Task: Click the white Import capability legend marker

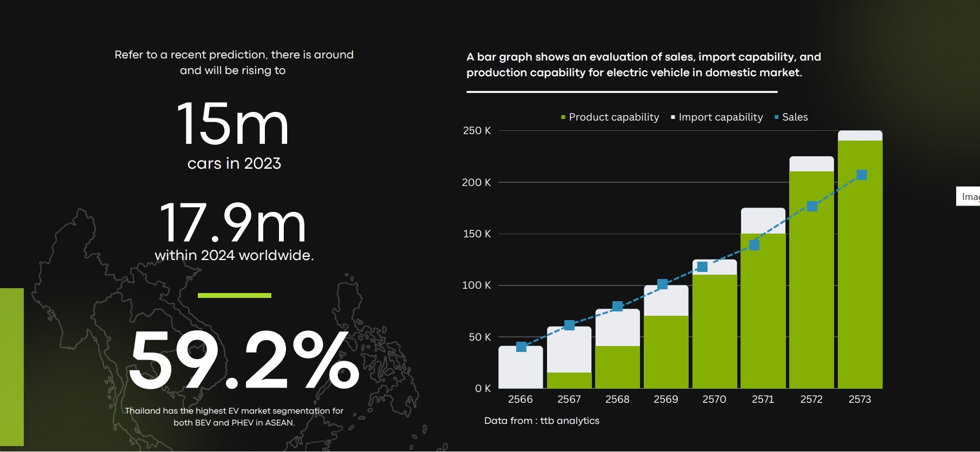Action: [x=673, y=117]
